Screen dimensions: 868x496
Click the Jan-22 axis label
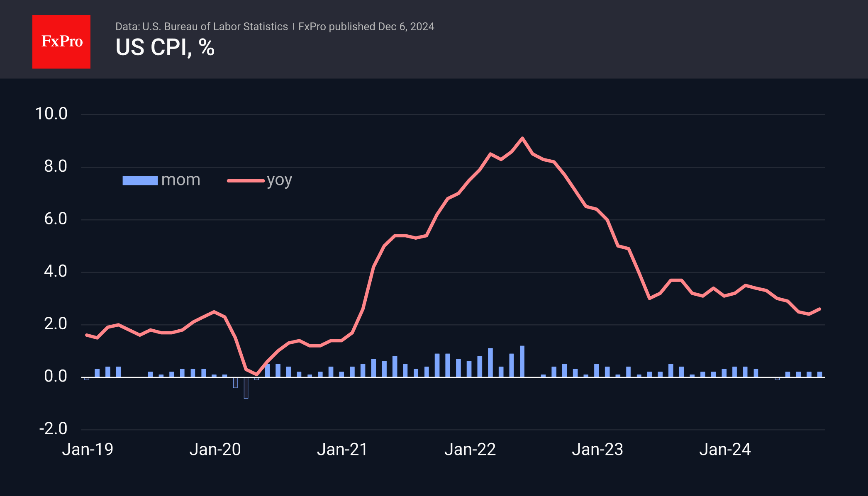click(x=470, y=450)
